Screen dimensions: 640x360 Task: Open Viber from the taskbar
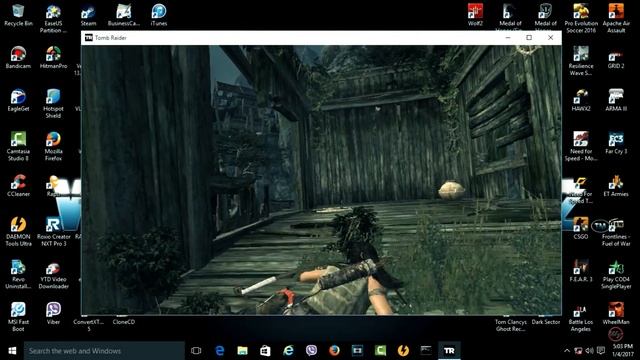(x=311, y=351)
